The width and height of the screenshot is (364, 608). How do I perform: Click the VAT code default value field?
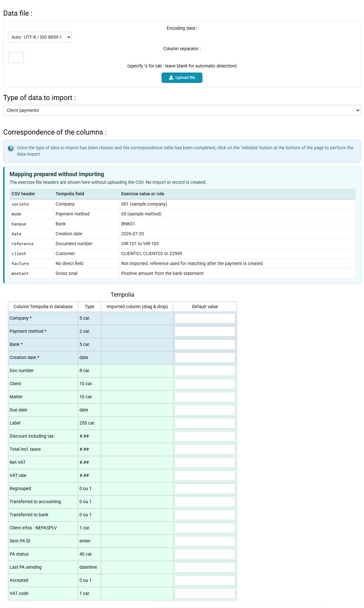(205, 594)
